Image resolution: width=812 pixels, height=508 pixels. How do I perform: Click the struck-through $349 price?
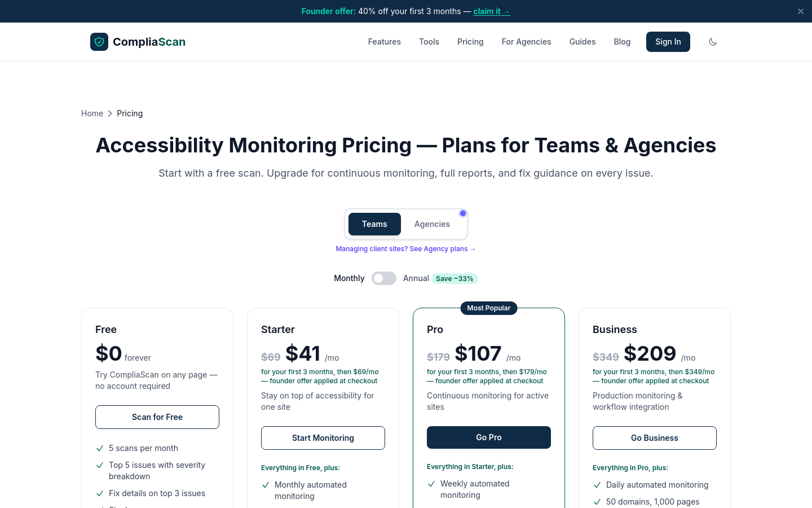click(x=606, y=357)
